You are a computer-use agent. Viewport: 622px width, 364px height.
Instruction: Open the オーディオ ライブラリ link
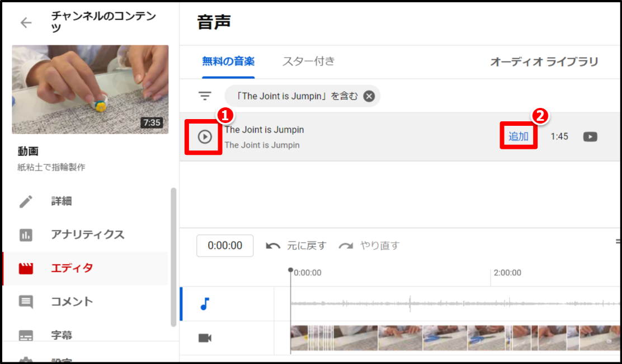click(x=544, y=62)
